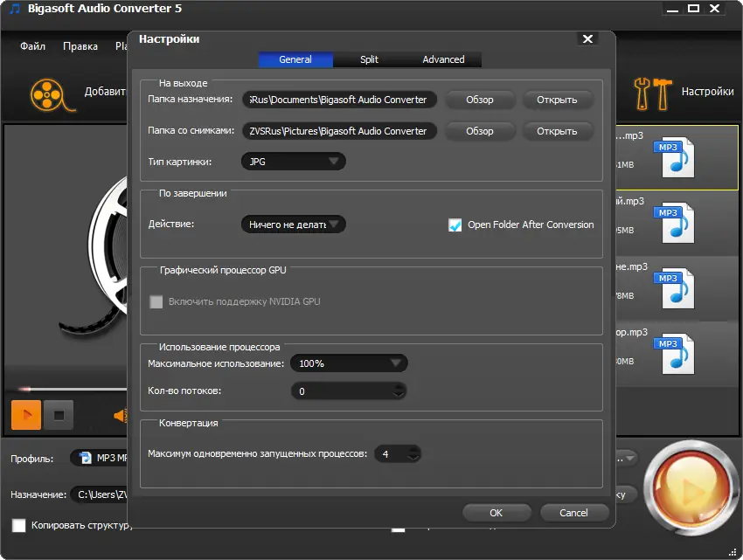
Task: Open the Файл menu
Action: tap(32, 46)
